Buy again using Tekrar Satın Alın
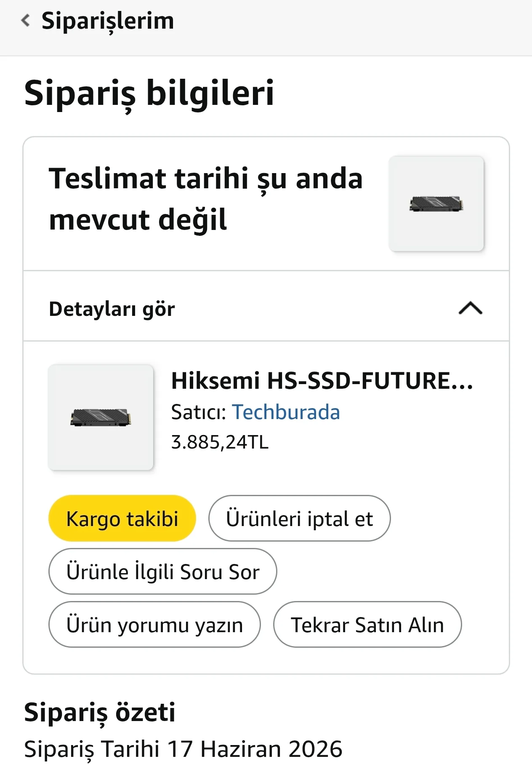The height and width of the screenshot is (764, 532). (367, 625)
